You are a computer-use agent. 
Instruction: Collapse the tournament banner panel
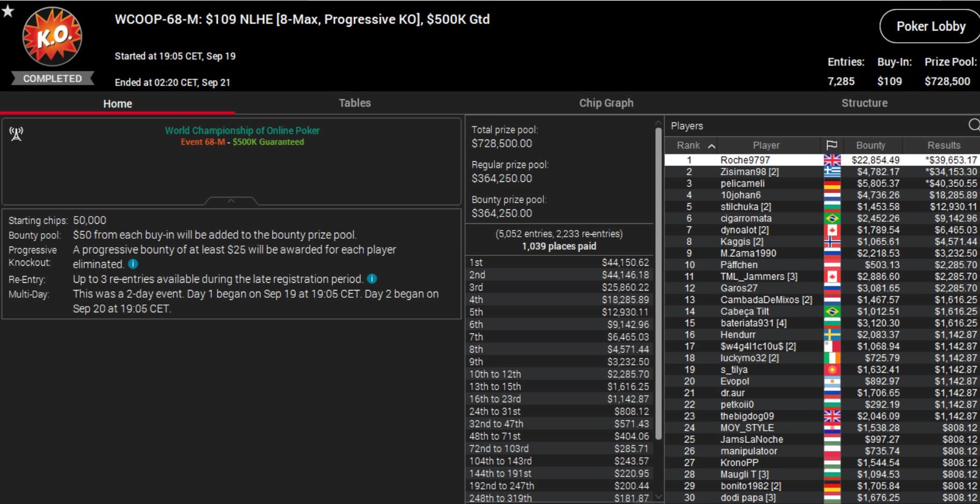(x=231, y=201)
